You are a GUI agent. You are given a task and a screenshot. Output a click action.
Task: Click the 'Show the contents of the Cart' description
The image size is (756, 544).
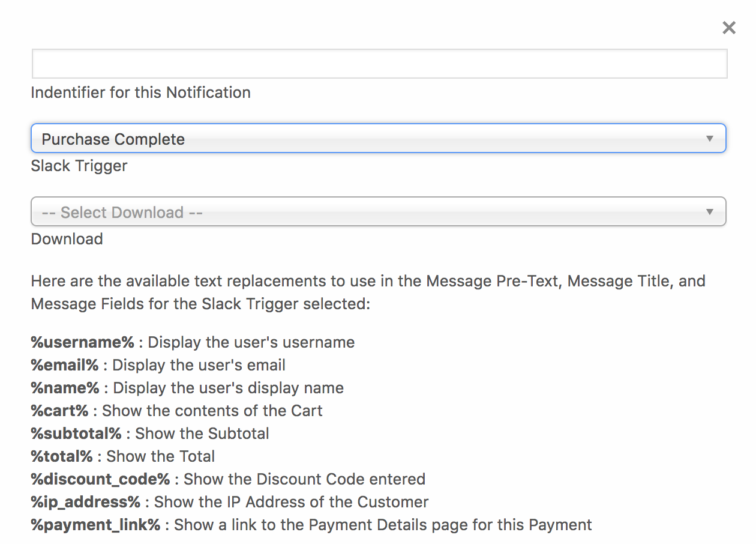(x=212, y=411)
